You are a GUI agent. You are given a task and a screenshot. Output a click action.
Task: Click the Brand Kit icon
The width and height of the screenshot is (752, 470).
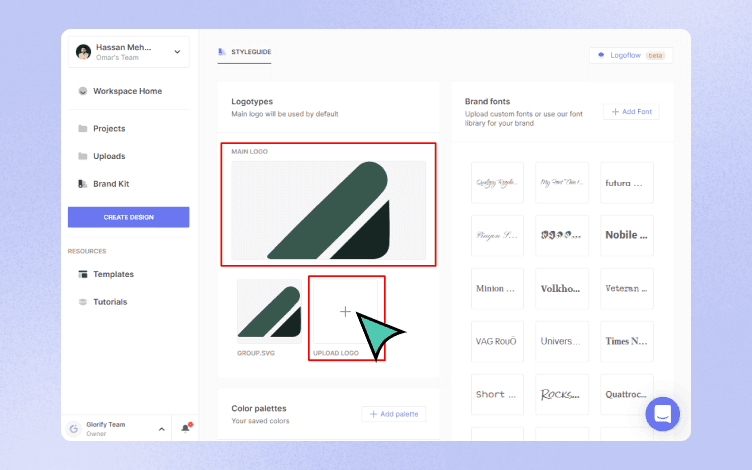[82, 184]
